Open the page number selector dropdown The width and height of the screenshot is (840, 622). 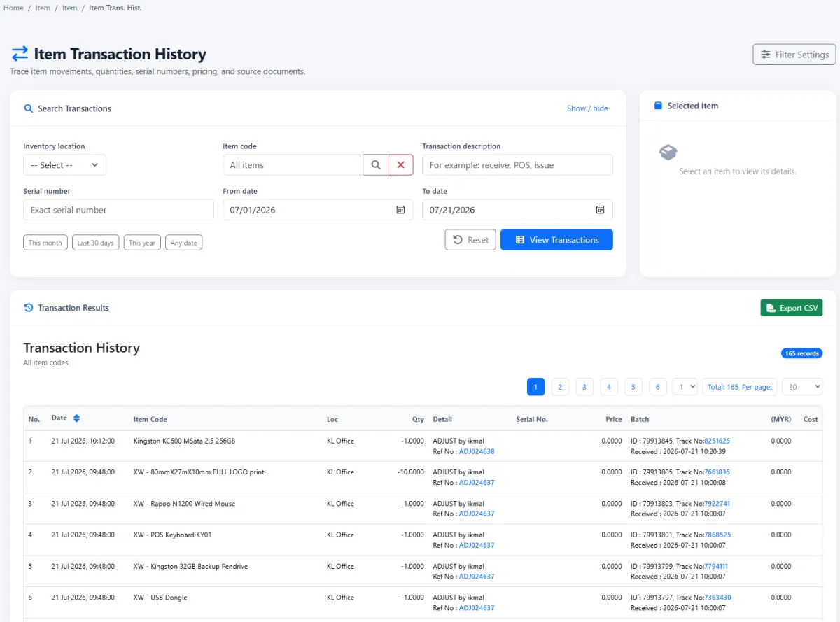(x=685, y=387)
